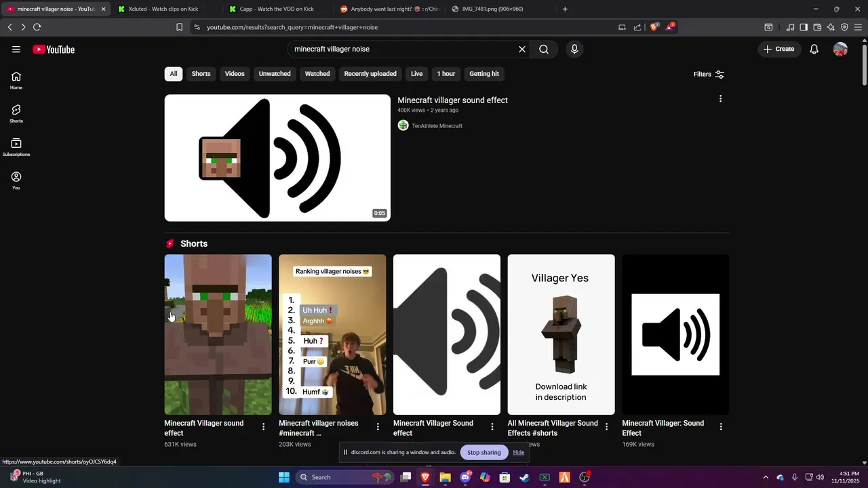The height and width of the screenshot is (488, 868).
Task: Open options for Minecraft Villager: Sound Effect short
Action: (x=721, y=426)
